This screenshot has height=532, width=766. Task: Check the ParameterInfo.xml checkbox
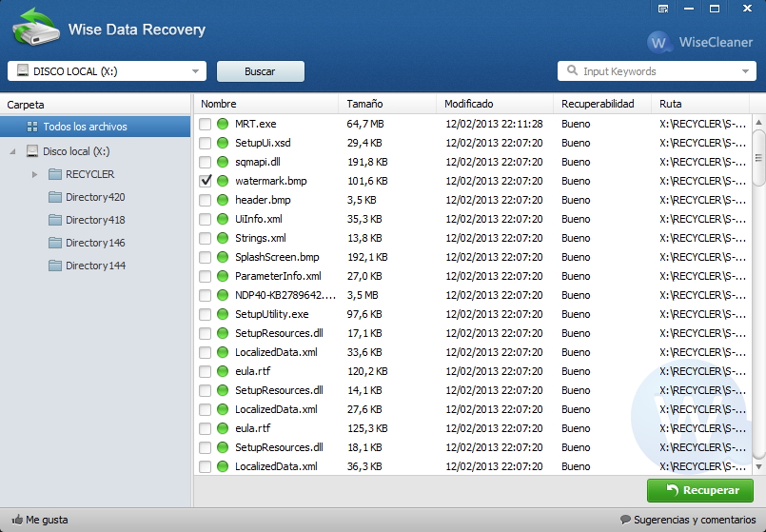[x=206, y=276]
